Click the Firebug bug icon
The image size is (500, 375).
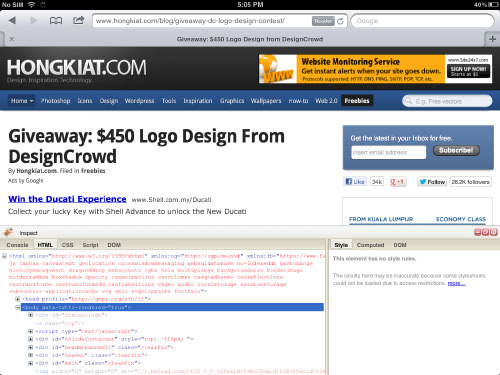point(8,232)
